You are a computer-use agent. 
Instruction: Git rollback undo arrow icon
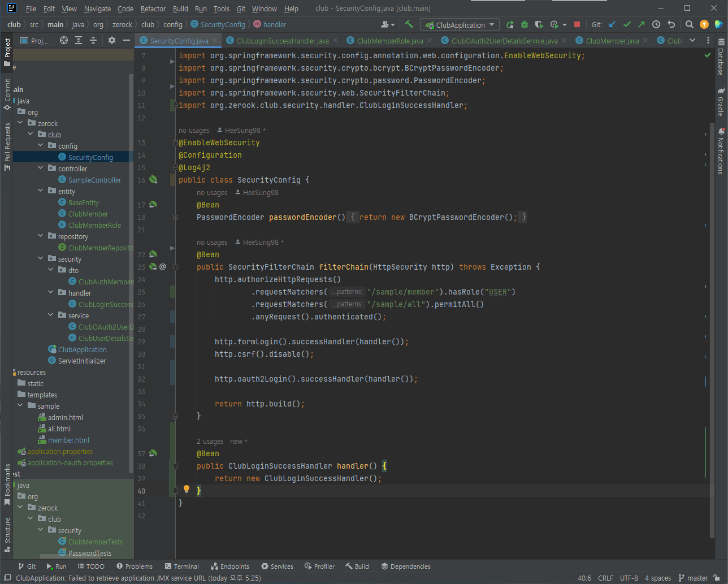(x=671, y=24)
